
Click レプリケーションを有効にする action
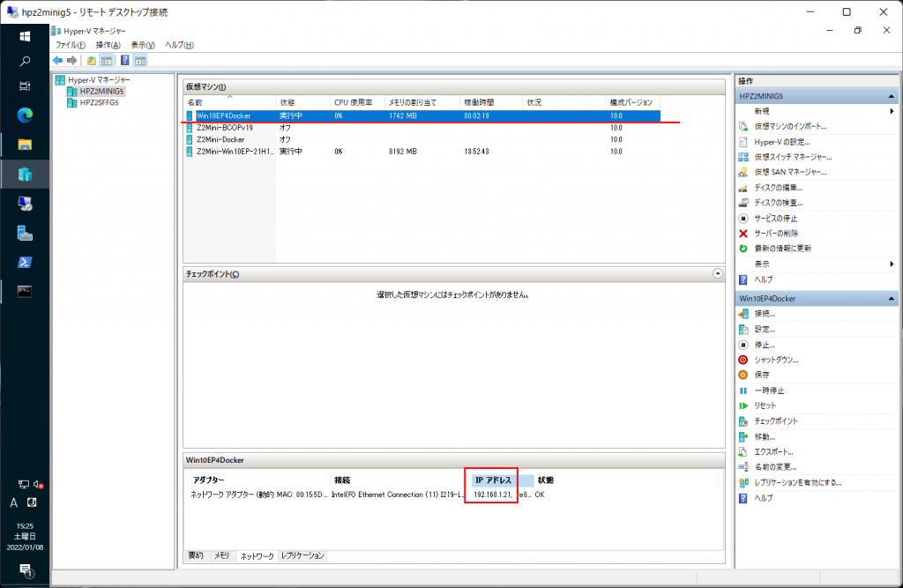coord(797,482)
